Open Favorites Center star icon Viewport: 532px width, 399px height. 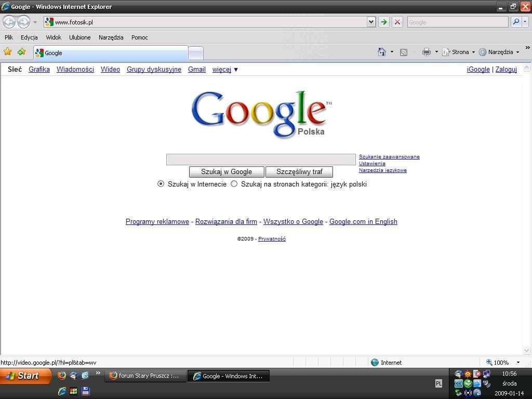pyautogui.click(x=8, y=51)
